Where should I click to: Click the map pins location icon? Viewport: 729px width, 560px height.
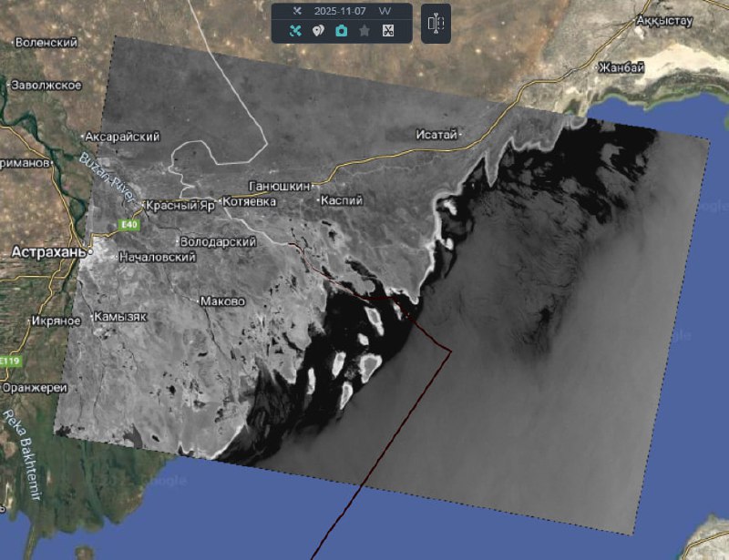click(318, 30)
